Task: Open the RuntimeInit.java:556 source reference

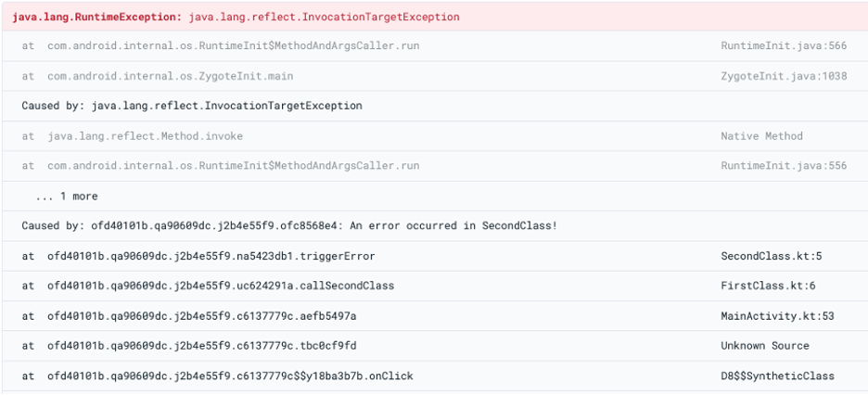Action: coord(784,166)
